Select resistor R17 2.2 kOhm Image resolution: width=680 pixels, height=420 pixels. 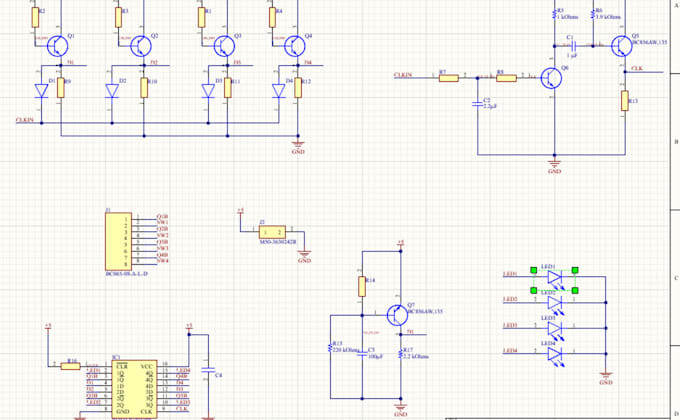(401, 353)
